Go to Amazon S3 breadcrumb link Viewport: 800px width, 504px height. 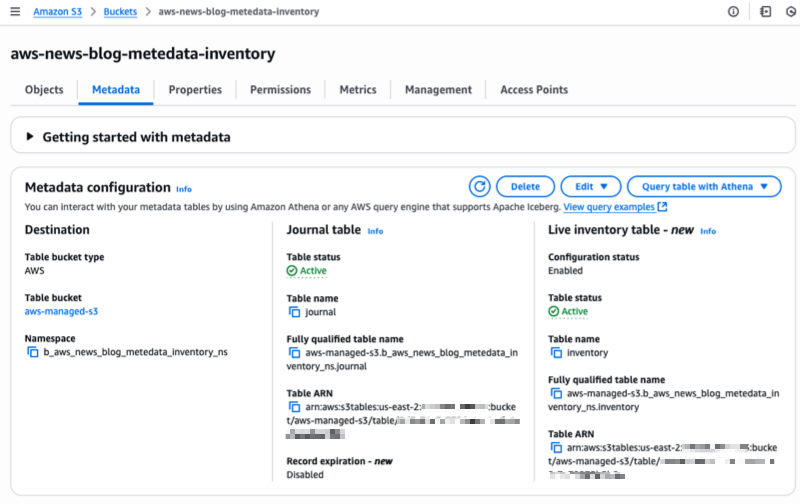click(x=58, y=12)
